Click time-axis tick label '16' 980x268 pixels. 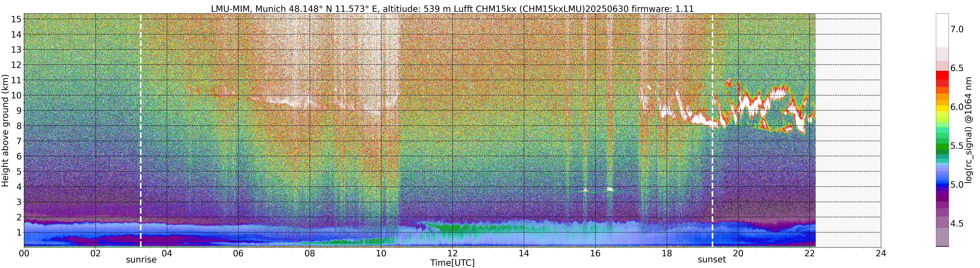click(595, 254)
